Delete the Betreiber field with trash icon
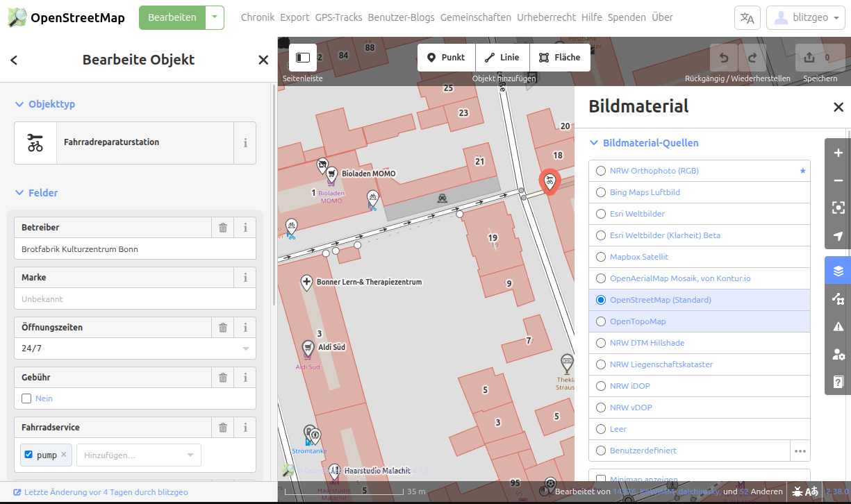This screenshot has width=851, height=504. click(x=223, y=228)
